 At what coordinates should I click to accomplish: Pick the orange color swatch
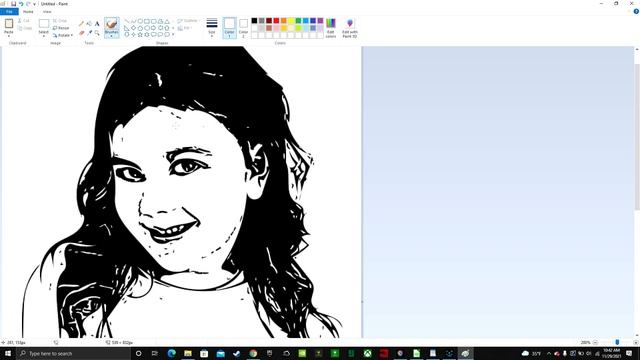pyautogui.click(x=284, y=20)
